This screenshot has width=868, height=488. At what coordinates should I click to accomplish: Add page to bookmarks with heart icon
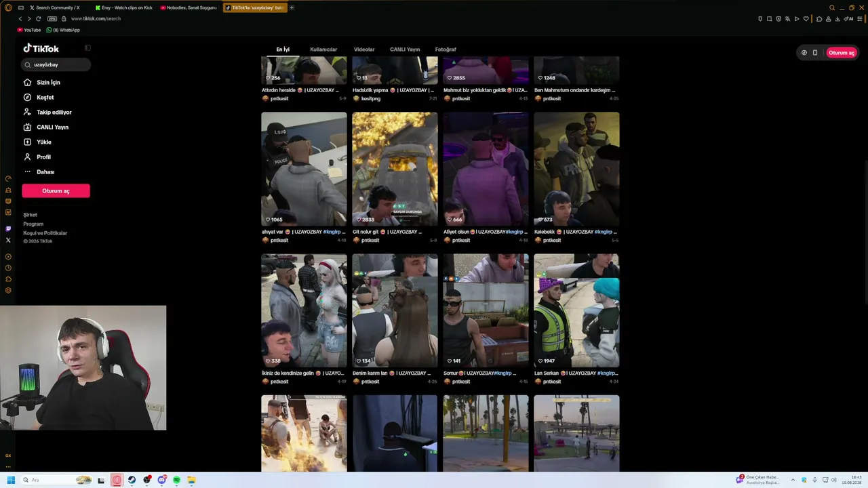coord(806,19)
